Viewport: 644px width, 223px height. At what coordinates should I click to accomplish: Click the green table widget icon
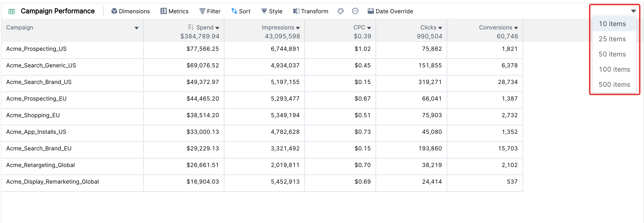[x=11, y=11]
